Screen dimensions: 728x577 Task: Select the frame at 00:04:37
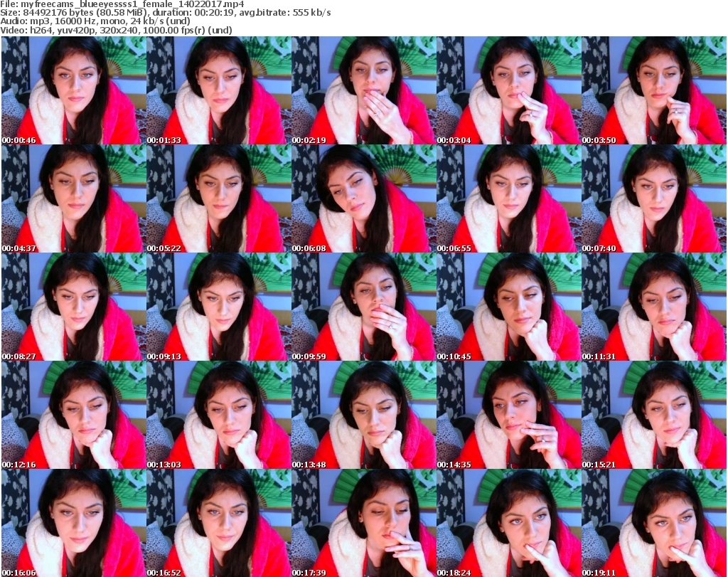pyautogui.click(x=73, y=198)
